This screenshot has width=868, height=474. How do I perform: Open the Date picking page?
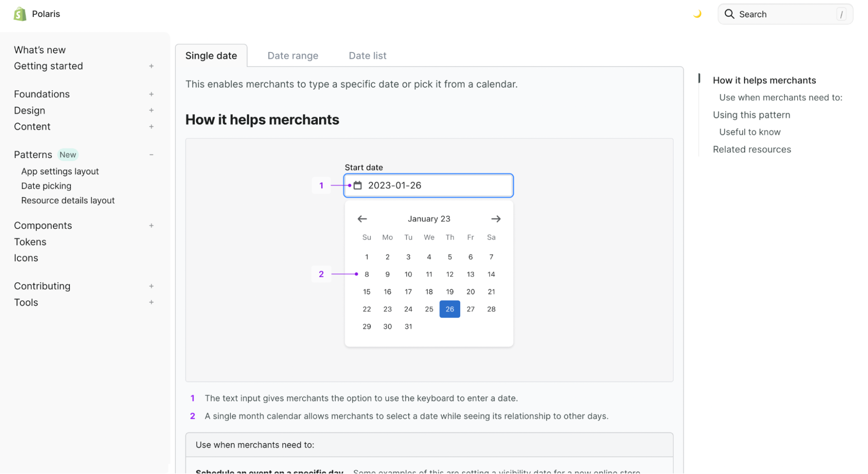[x=46, y=186]
